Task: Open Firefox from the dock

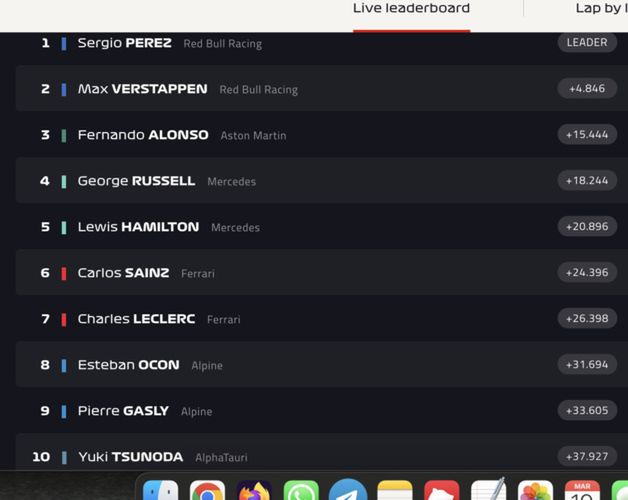Action: pos(254,490)
